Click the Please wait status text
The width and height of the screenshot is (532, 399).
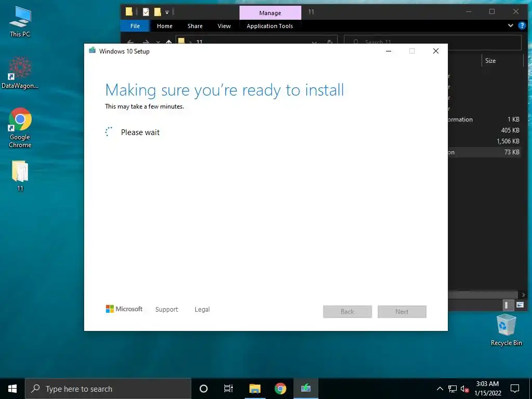(x=140, y=132)
